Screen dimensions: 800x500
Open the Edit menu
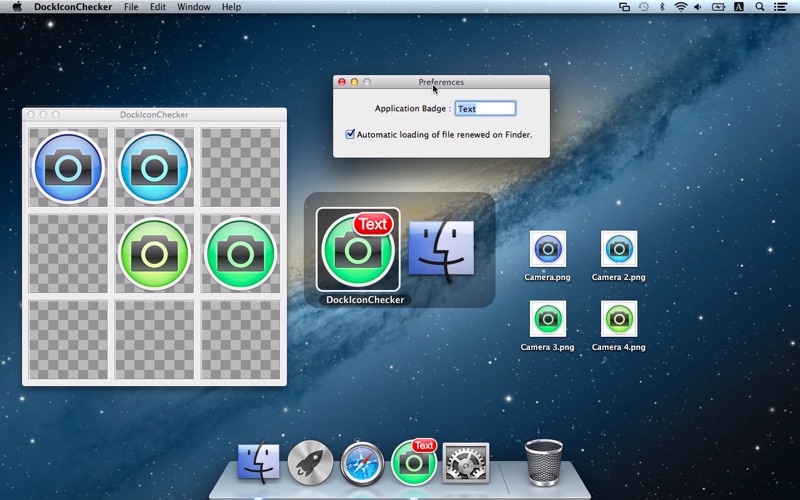click(x=158, y=7)
